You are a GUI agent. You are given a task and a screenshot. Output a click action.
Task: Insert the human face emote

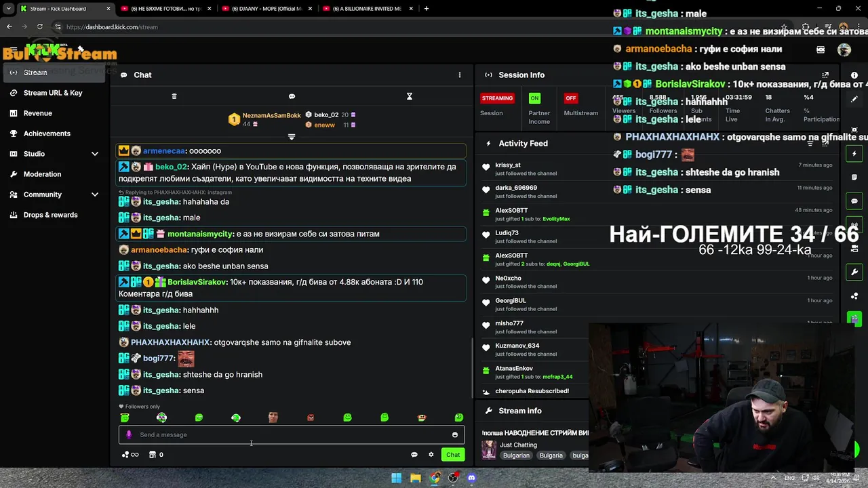273,418
